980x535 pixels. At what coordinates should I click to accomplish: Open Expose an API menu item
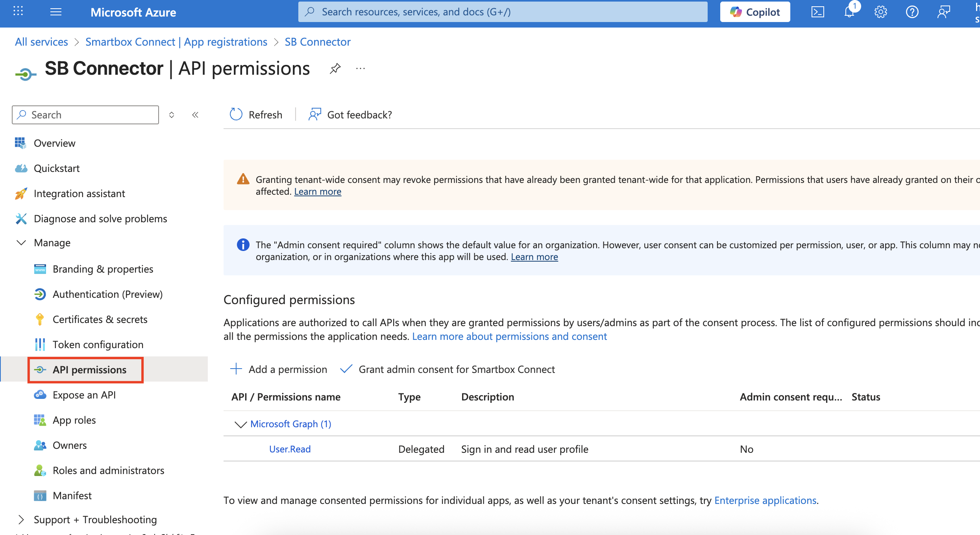pos(84,395)
